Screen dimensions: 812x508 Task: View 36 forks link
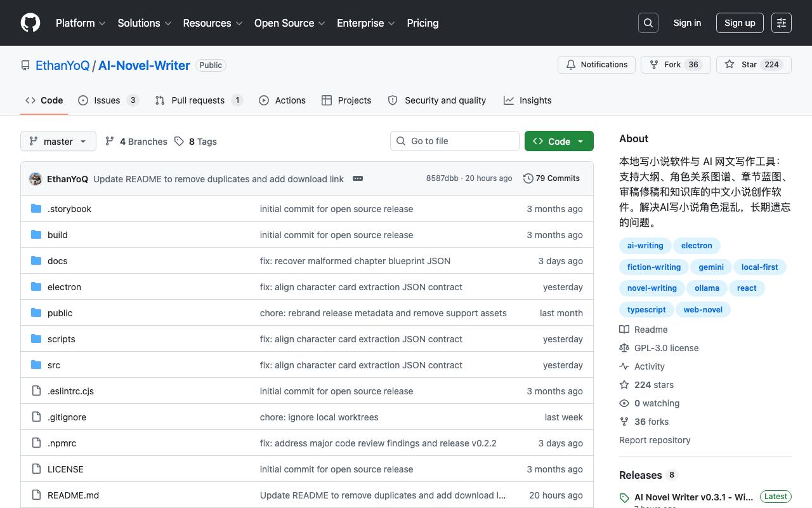pyautogui.click(x=644, y=422)
